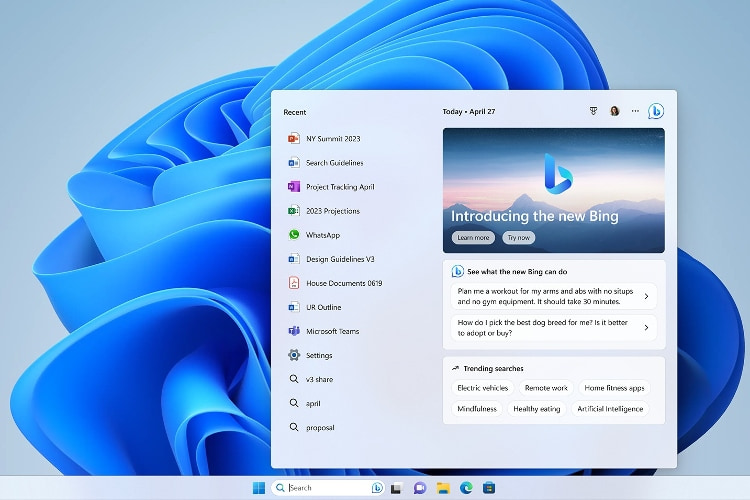
Task: Click OneNote icon for Project Tracking April
Action: pyautogui.click(x=294, y=187)
